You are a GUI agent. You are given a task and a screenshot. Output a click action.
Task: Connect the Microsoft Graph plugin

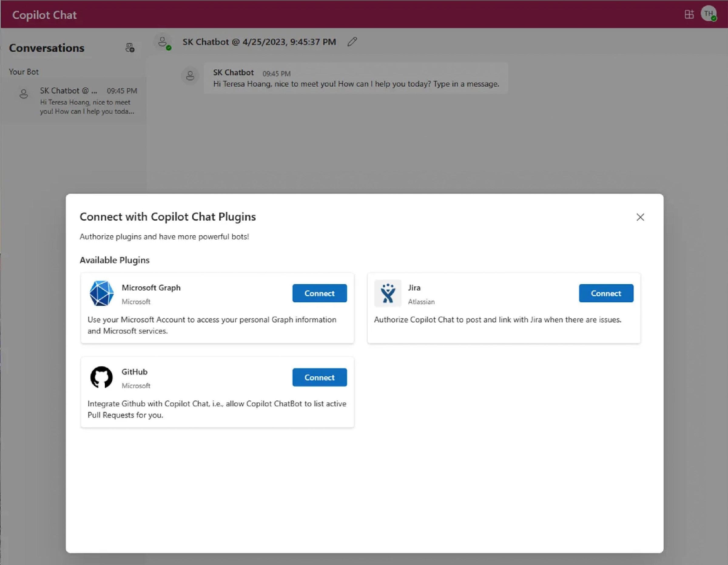tap(319, 293)
